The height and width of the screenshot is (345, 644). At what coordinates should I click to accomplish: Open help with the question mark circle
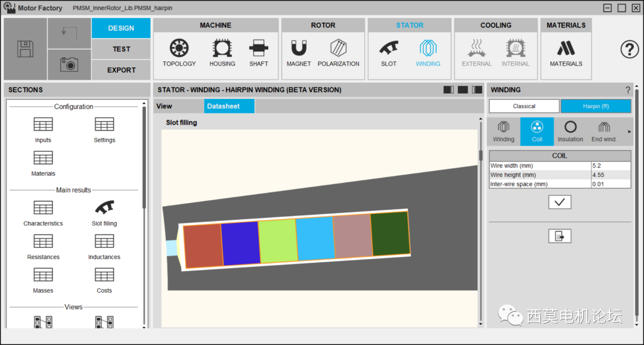click(x=629, y=49)
